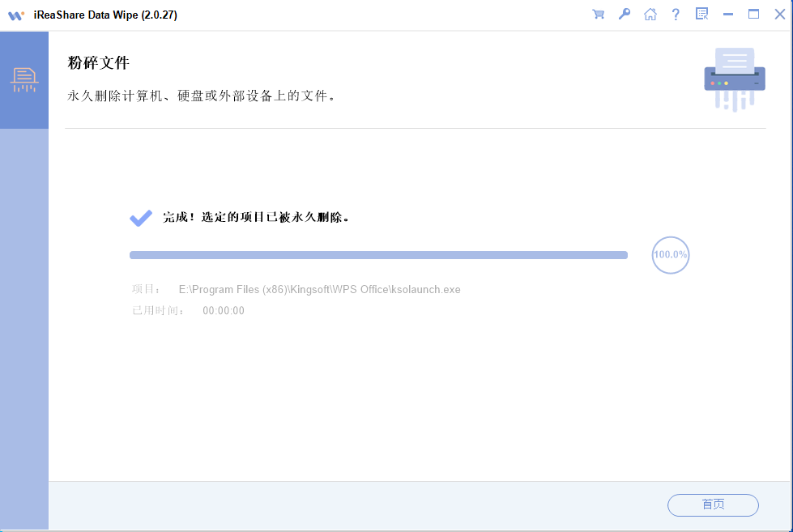This screenshot has width=793, height=532.
Task: Click the 已用时间 label
Action: pyautogui.click(x=158, y=310)
